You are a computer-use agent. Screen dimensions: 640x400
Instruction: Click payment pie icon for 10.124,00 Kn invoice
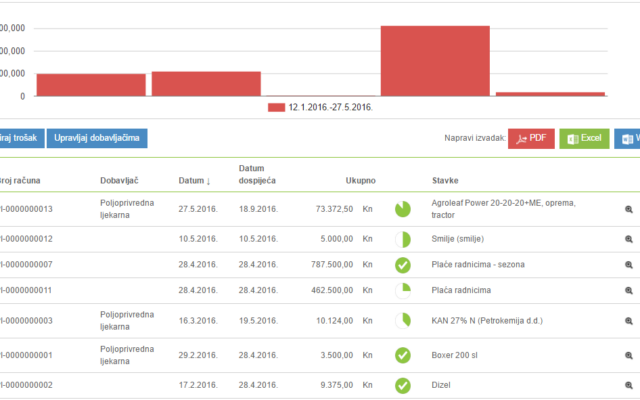point(402,321)
